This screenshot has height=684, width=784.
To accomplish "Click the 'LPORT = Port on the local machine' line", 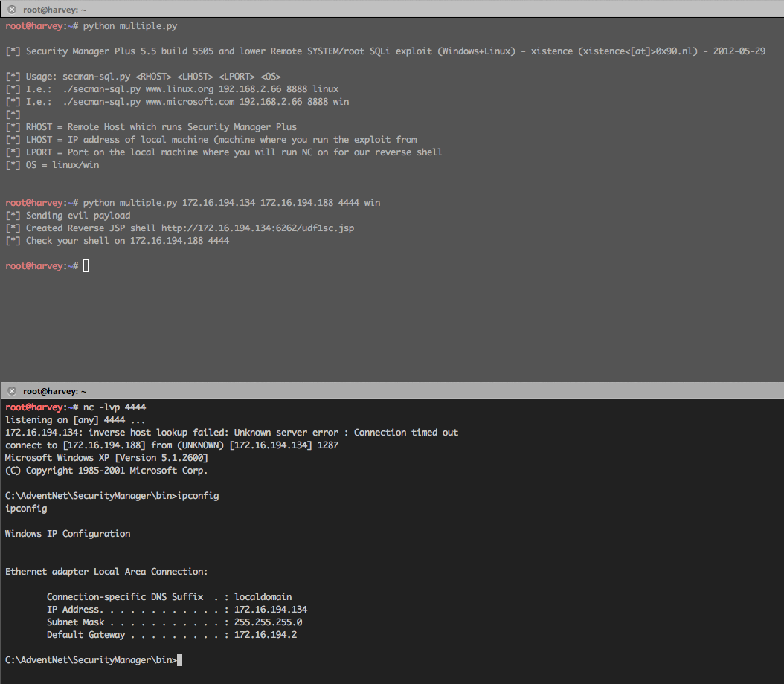I will click(223, 152).
